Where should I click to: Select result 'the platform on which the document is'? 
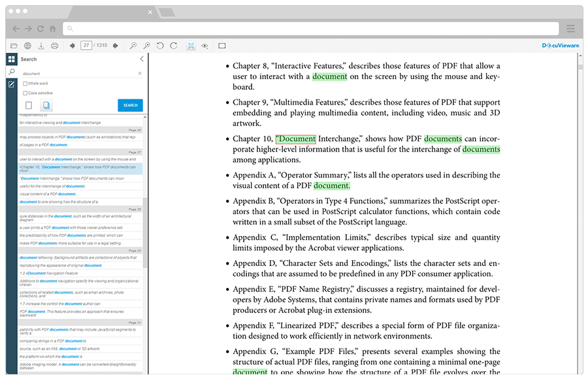point(80,357)
